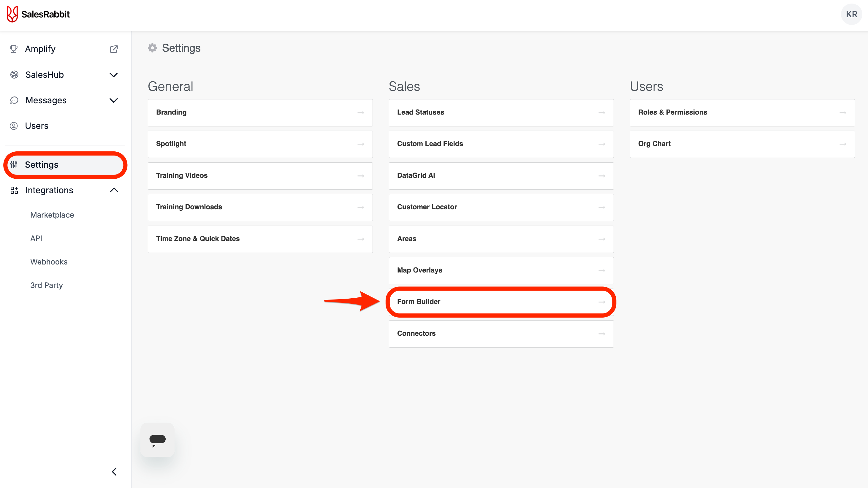
Task: Expand the Messages menu chevron
Action: [114, 100]
